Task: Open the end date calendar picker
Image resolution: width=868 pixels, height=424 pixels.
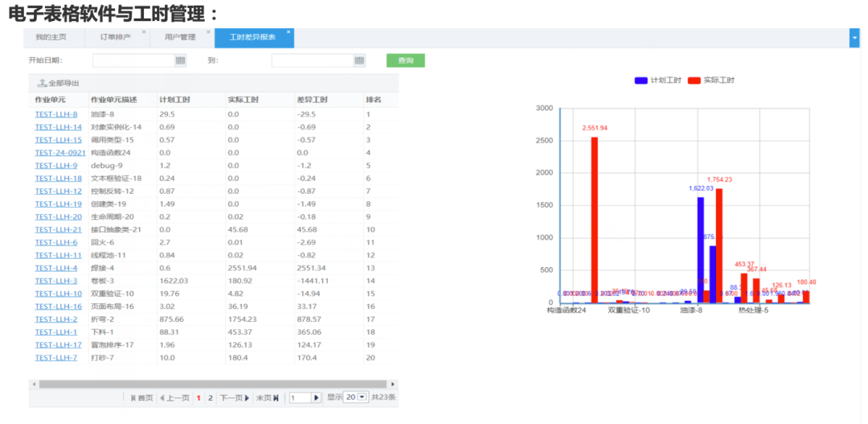Action: pos(359,60)
